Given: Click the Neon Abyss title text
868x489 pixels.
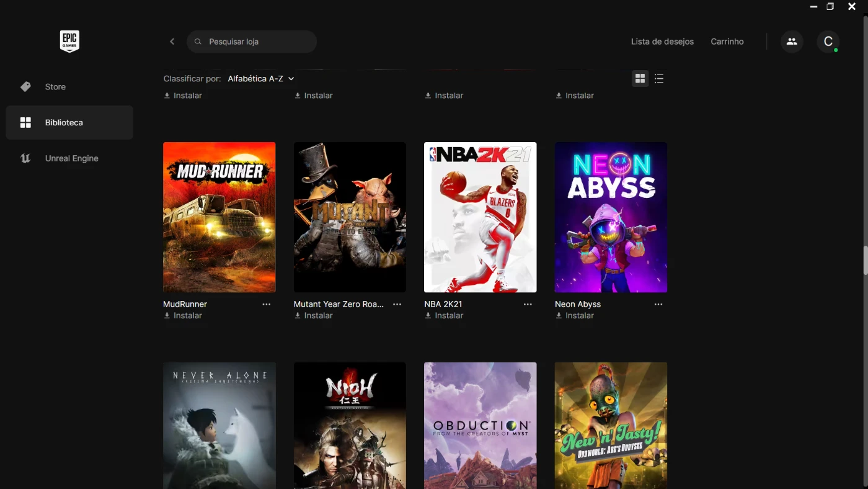Looking at the screenshot, I should 578,304.
